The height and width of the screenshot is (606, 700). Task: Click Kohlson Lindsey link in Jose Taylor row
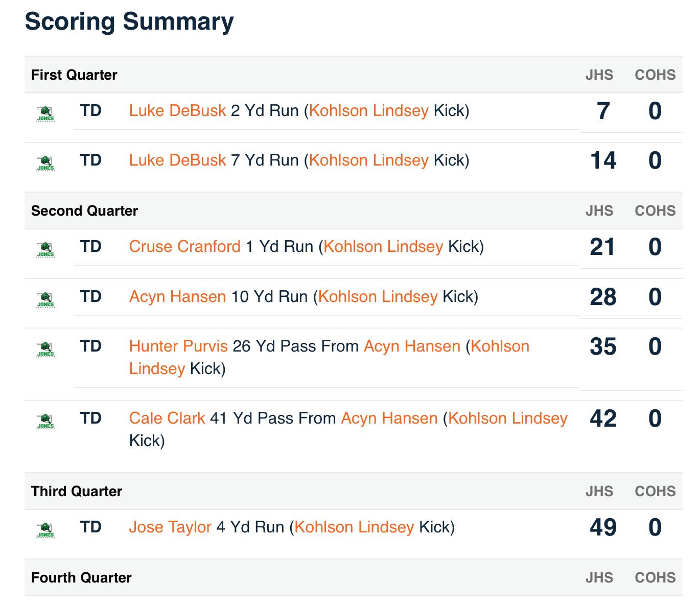click(354, 527)
